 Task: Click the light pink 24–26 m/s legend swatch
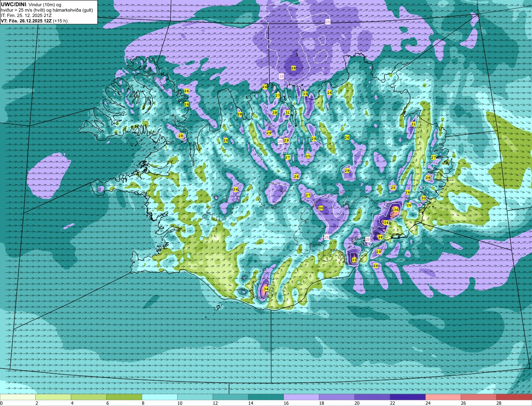[443, 397]
